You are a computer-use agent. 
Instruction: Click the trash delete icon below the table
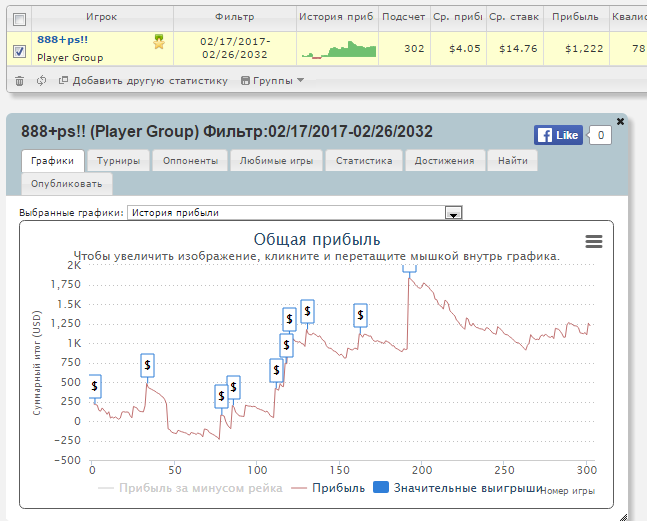click(19, 81)
